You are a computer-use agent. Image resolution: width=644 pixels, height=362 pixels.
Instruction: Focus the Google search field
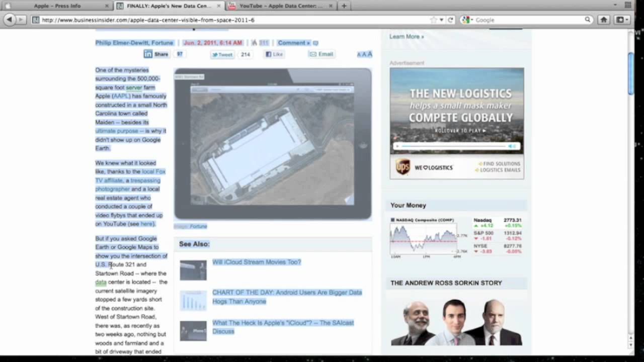coord(528,20)
